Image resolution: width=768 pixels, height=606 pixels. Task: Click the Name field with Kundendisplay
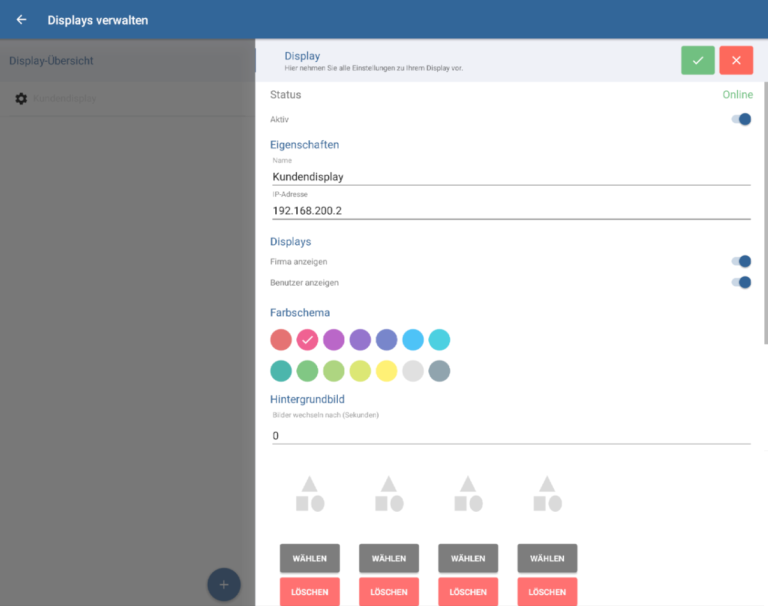pos(510,177)
